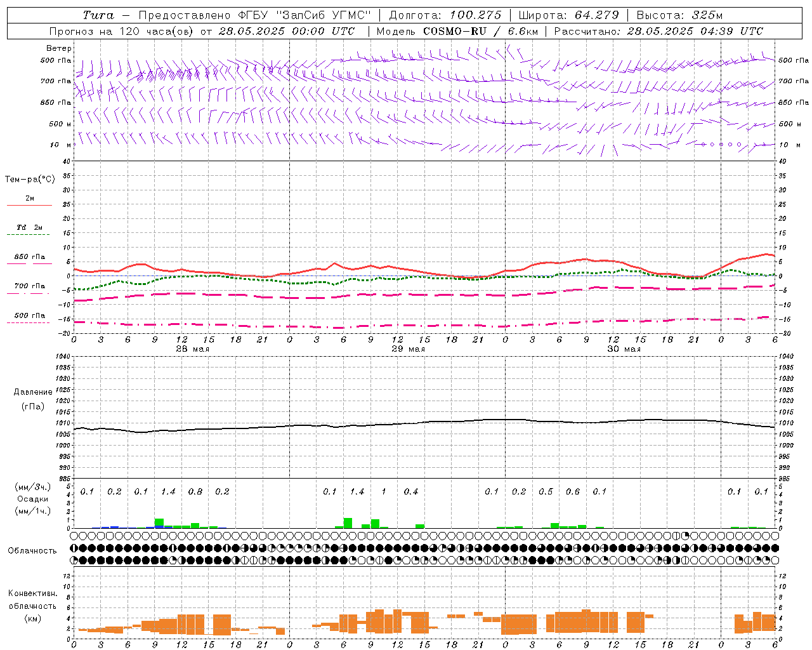The height and width of the screenshot is (650, 812).
Task: Click the 'Облачность' cloud cover label
Action: (x=32, y=550)
